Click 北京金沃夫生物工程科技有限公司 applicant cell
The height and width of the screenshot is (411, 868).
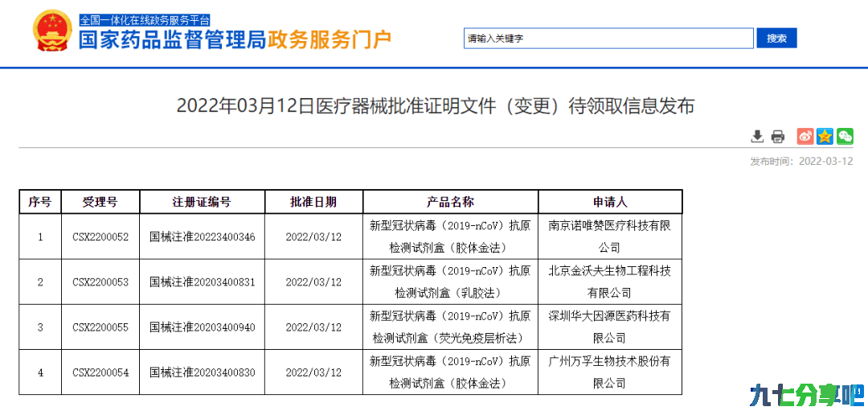[609, 282]
